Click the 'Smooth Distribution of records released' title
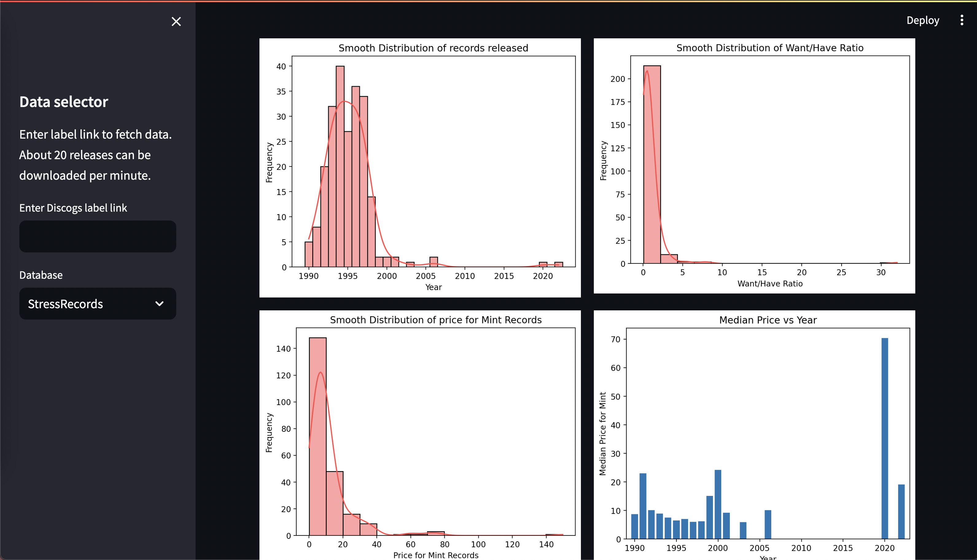The height and width of the screenshot is (560, 977). tap(433, 48)
